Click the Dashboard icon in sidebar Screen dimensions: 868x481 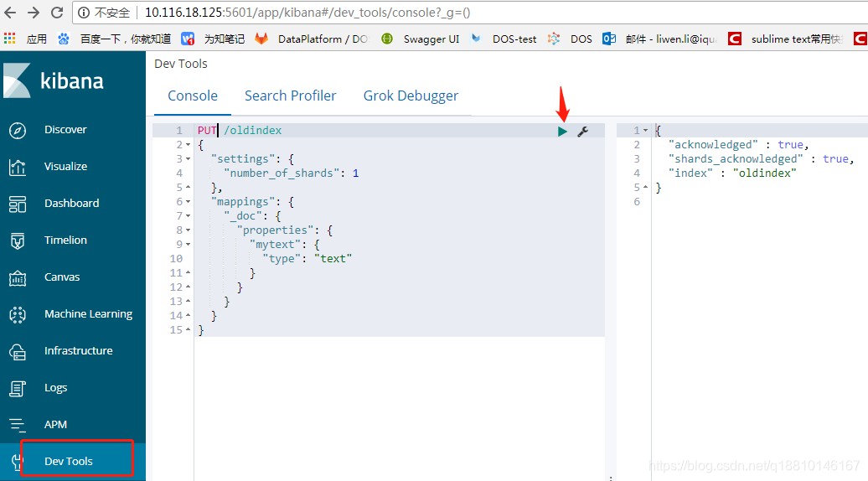(17, 204)
